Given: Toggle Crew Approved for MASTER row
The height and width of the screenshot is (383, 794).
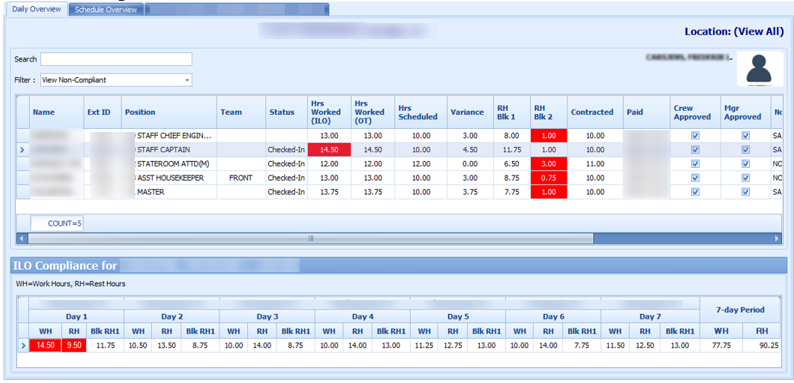Looking at the screenshot, I should coord(695,193).
